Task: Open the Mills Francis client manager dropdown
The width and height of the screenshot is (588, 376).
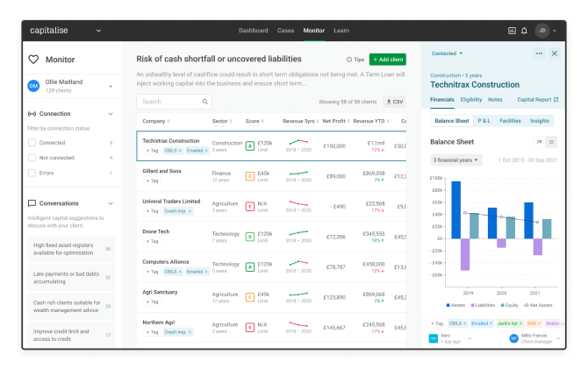Action: pyautogui.click(x=558, y=338)
